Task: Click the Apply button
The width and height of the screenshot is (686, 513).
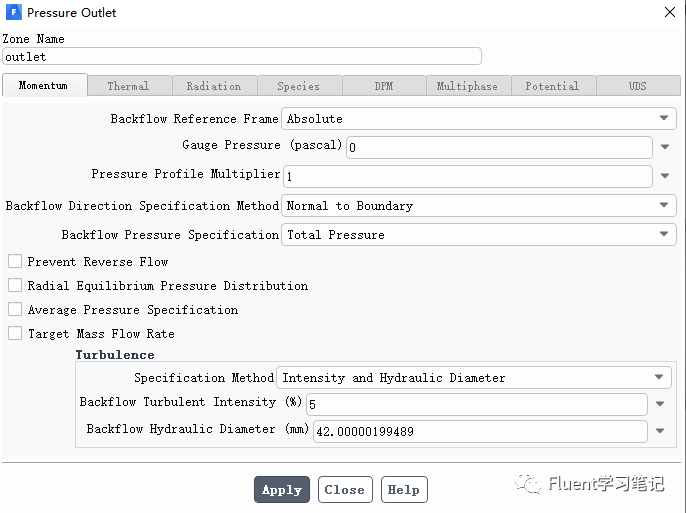Action: point(282,489)
